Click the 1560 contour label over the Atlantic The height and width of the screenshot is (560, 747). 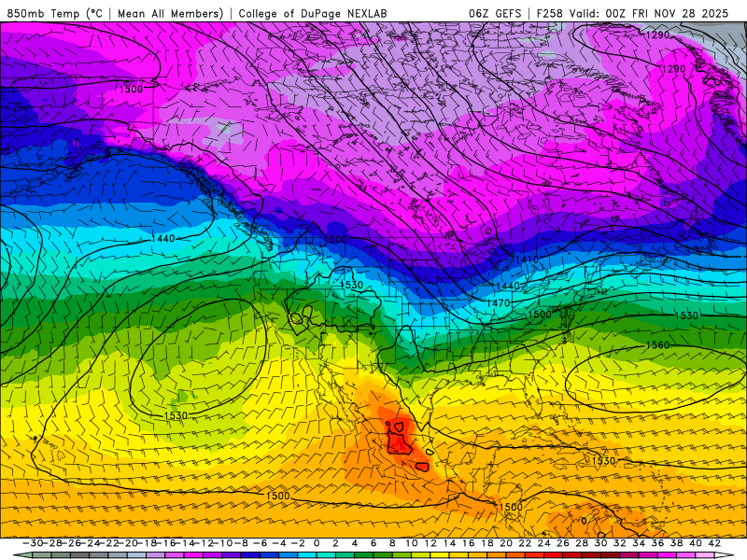pos(657,344)
